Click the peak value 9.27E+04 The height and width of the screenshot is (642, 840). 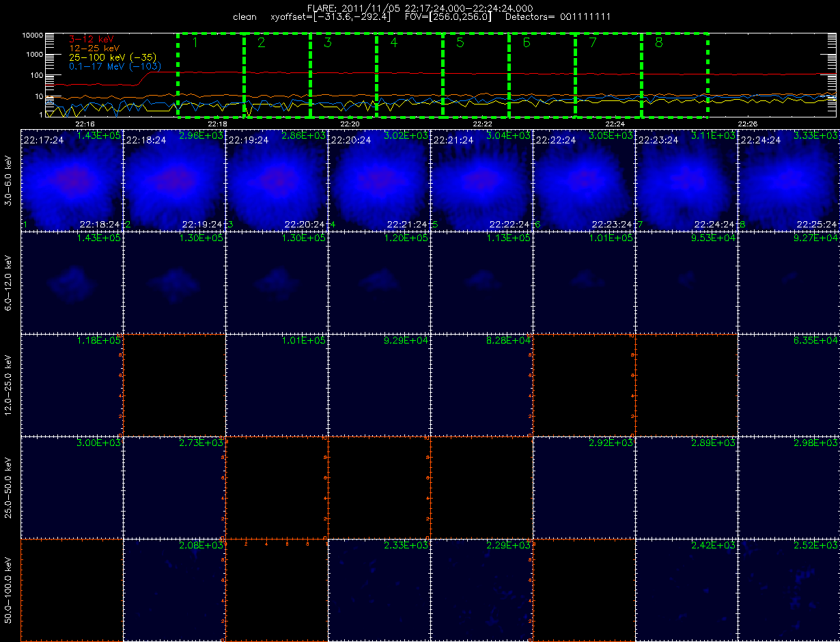tap(816, 238)
